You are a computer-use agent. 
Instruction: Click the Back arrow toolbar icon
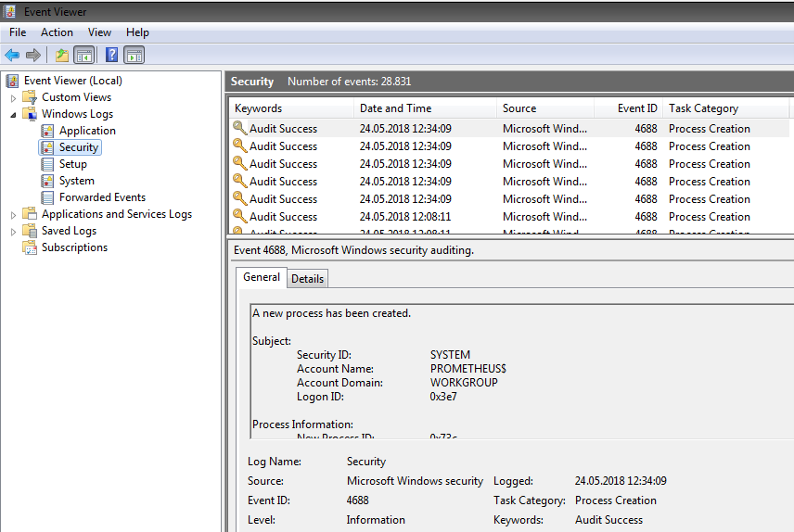pyautogui.click(x=12, y=55)
